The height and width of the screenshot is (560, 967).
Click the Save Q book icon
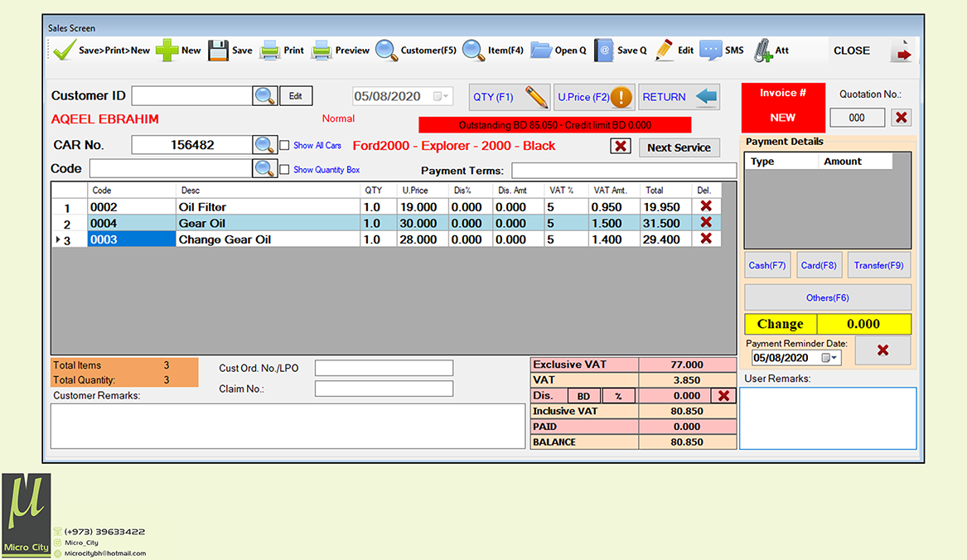[604, 50]
